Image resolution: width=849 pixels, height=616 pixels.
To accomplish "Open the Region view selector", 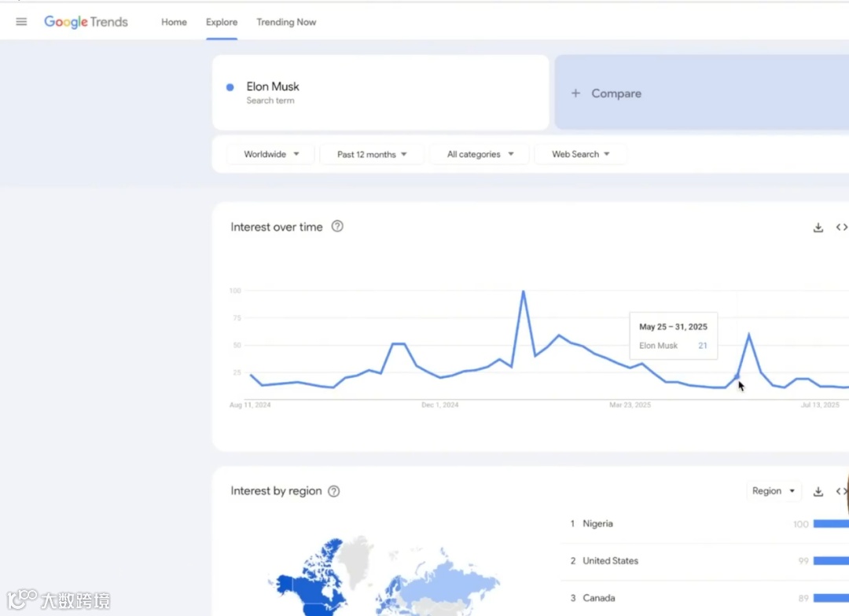I will click(x=774, y=491).
